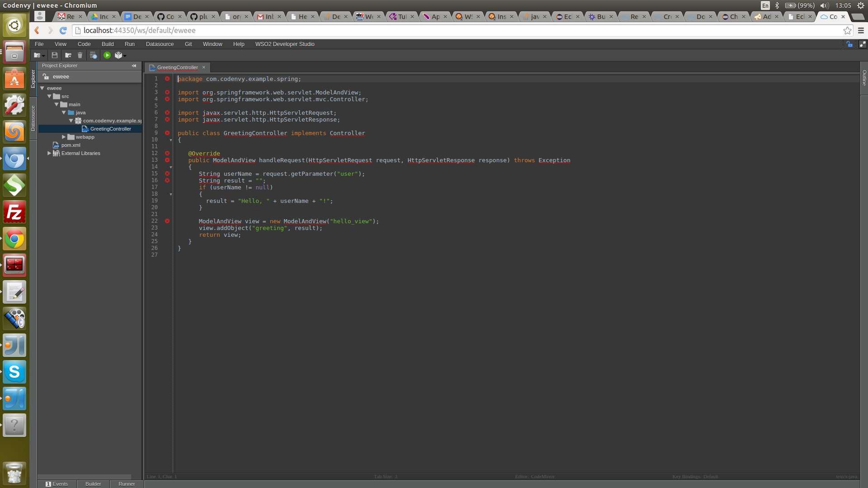The height and width of the screenshot is (488, 868).
Task: Open the Datasource menu
Action: pyautogui.click(x=160, y=44)
